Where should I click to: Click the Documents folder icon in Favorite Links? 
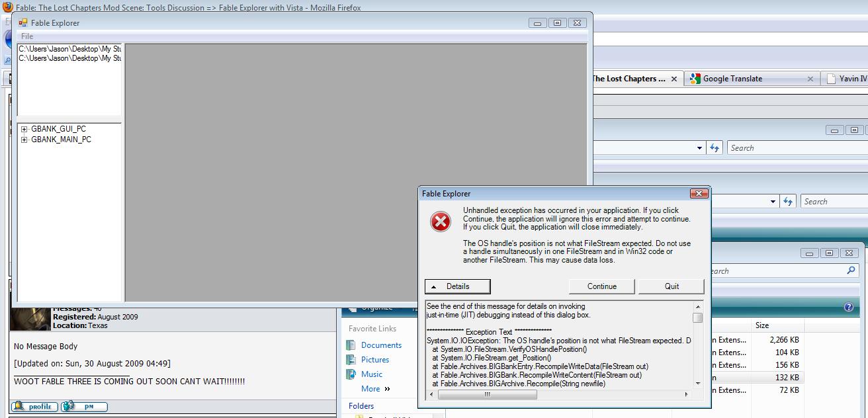[351, 345]
